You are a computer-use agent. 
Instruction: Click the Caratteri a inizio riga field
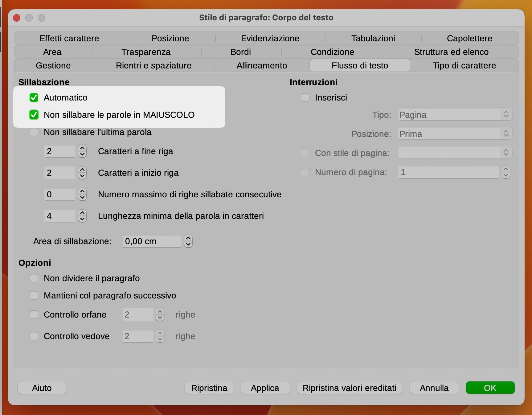pyautogui.click(x=60, y=173)
